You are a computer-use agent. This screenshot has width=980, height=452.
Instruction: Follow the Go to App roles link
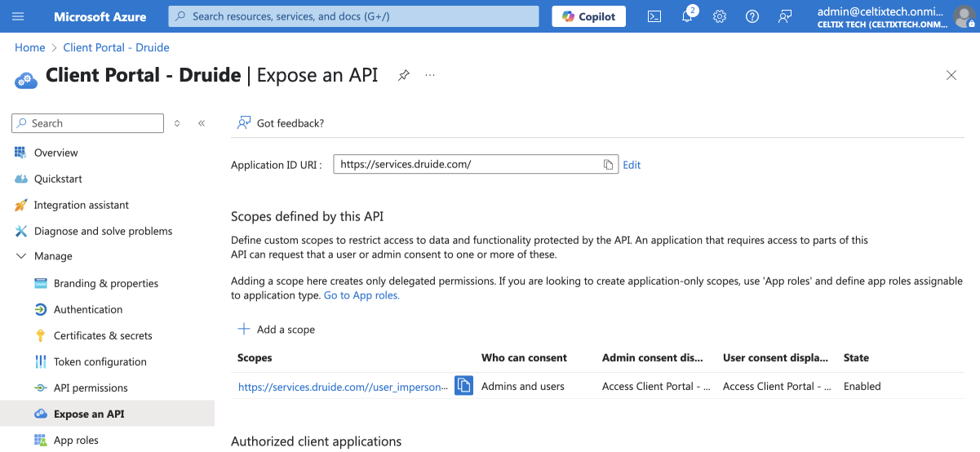(361, 295)
